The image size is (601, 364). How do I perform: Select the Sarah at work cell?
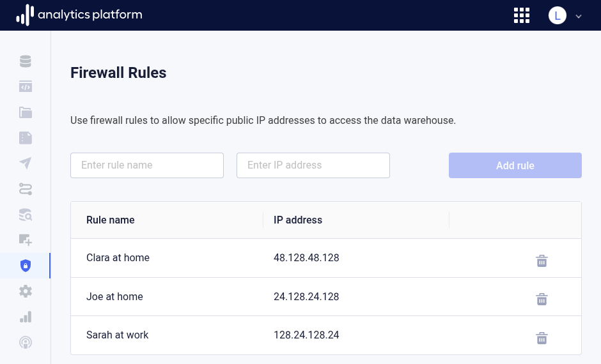point(117,335)
